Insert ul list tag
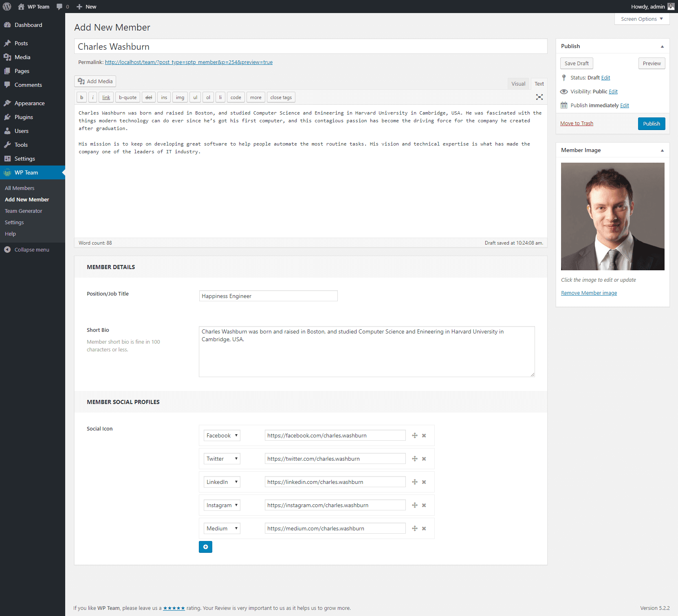Viewport: 678px width, 616px height. 195,97
